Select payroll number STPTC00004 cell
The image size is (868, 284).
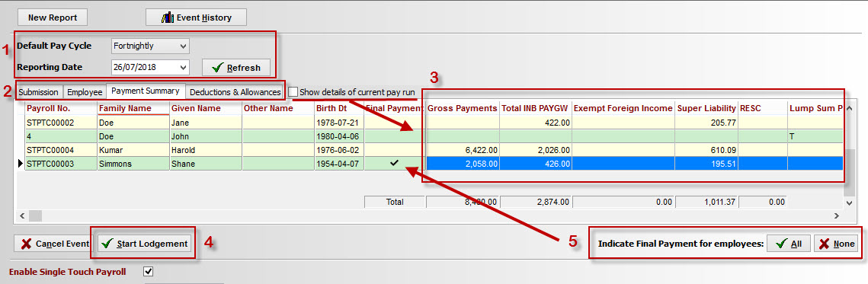(x=61, y=150)
